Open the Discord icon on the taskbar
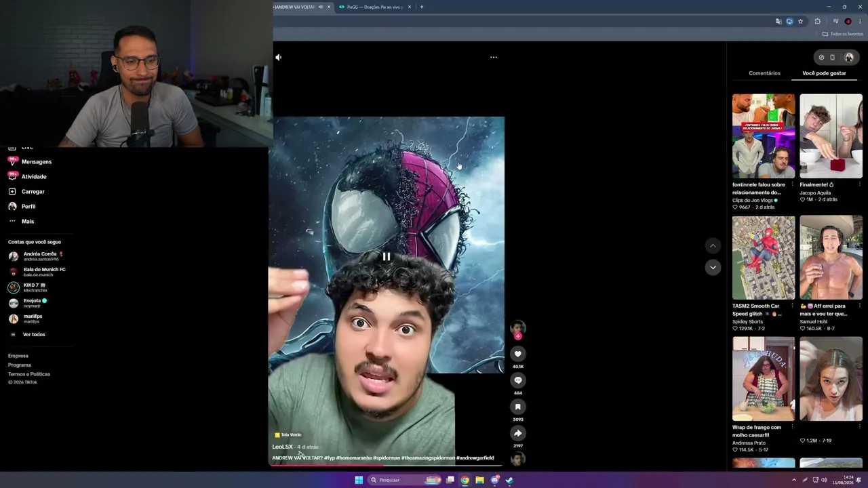This screenshot has height=488, width=868. click(x=494, y=480)
